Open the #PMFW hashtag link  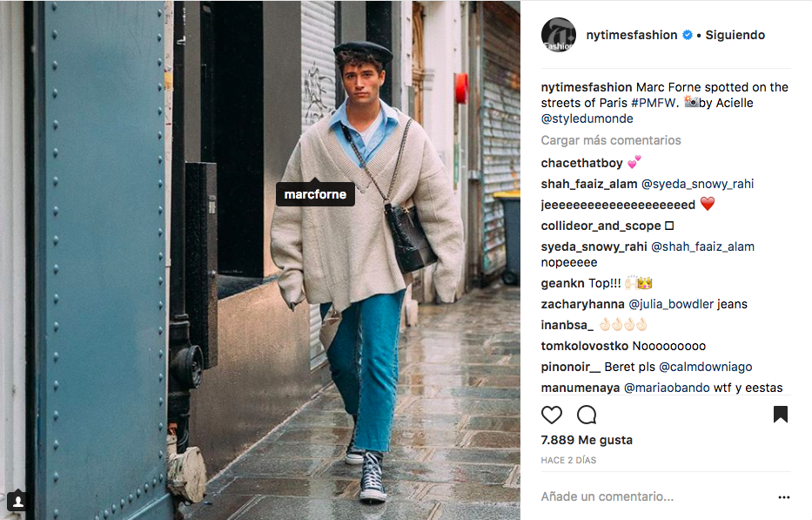pos(653,103)
